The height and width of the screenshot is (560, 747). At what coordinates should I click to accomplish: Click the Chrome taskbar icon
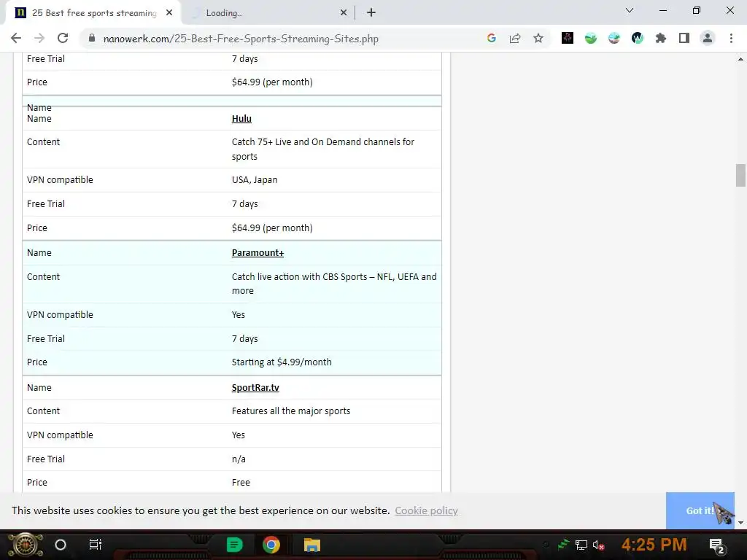[x=271, y=544]
